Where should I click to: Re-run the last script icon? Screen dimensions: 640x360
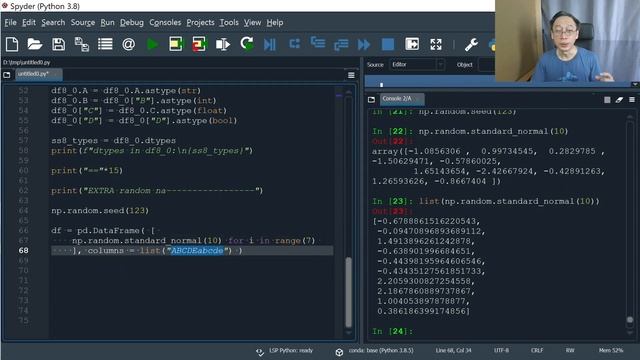[x=247, y=43]
